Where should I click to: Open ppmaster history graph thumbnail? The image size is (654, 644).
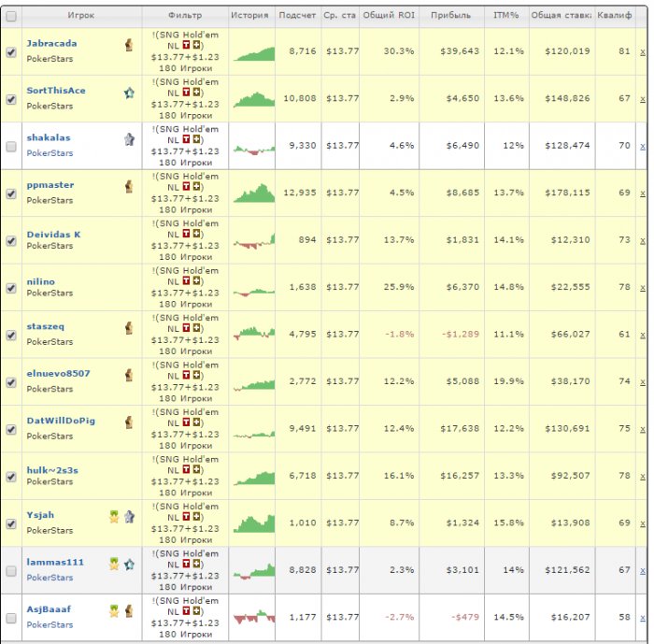253,193
